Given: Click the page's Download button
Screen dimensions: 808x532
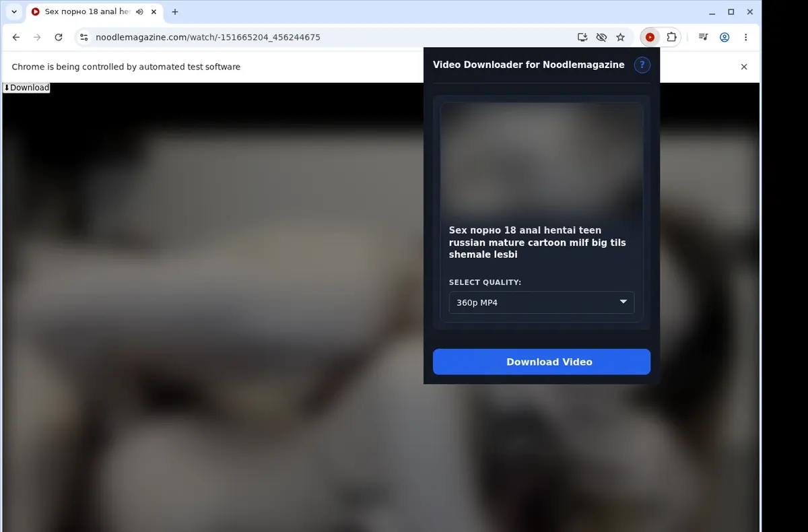Looking at the screenshot, I should (26, 88).
